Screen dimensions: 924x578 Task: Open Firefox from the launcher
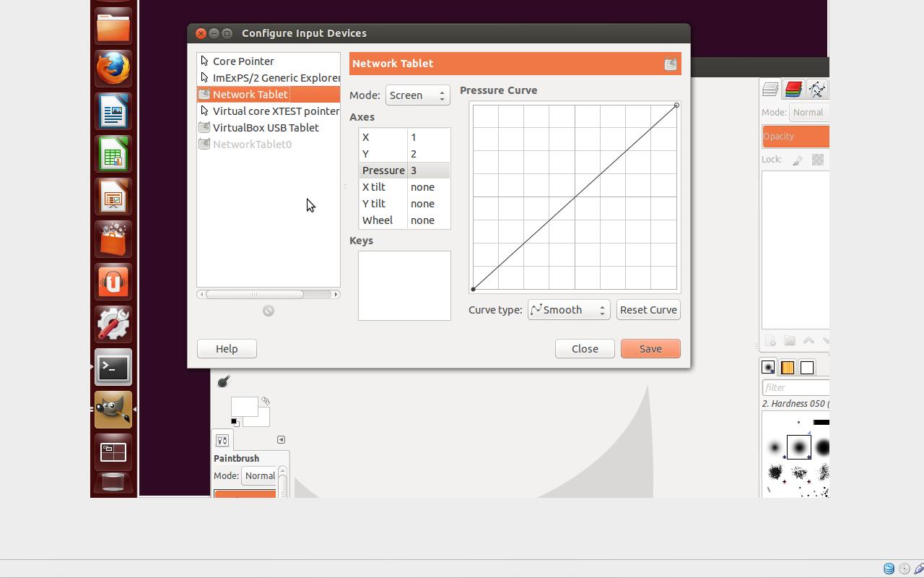point(113,69)
